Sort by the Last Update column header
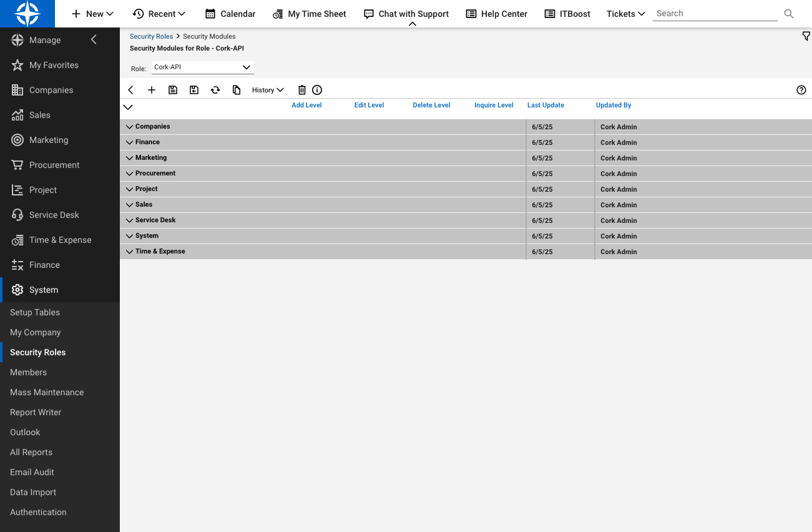Viewport: 812px width, 532px height. [x=546, y=106]
